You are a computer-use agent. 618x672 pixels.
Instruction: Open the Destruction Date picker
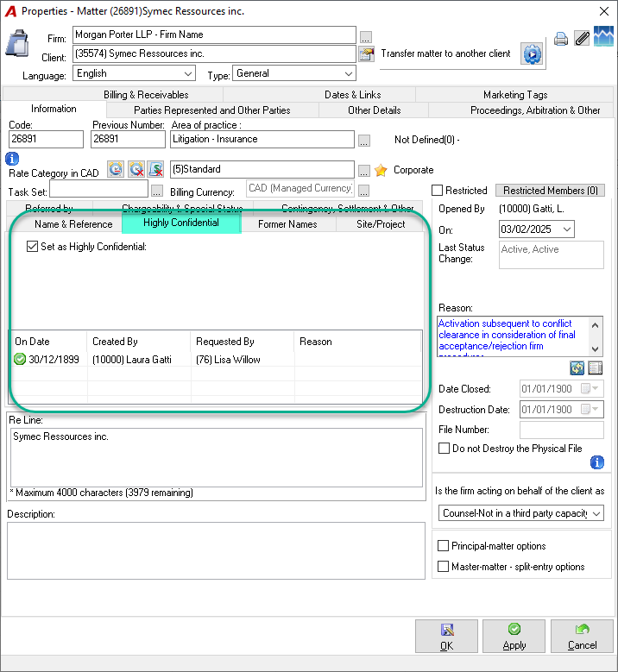(x=590, y=409)
